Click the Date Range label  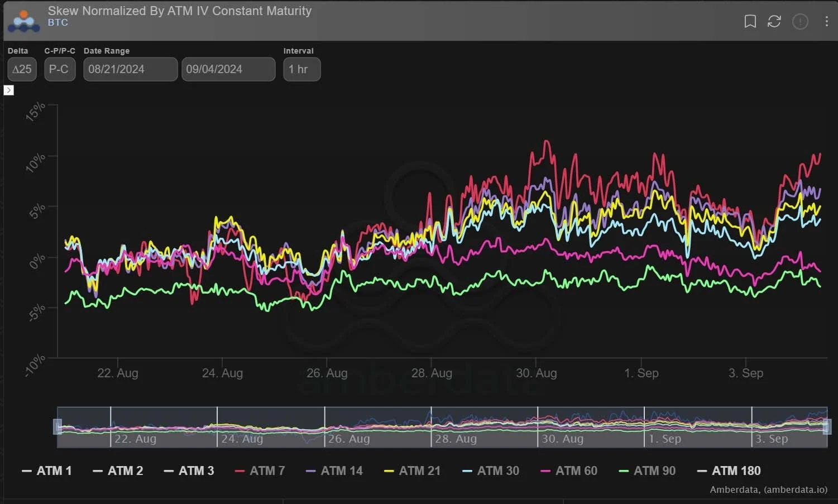107,51
